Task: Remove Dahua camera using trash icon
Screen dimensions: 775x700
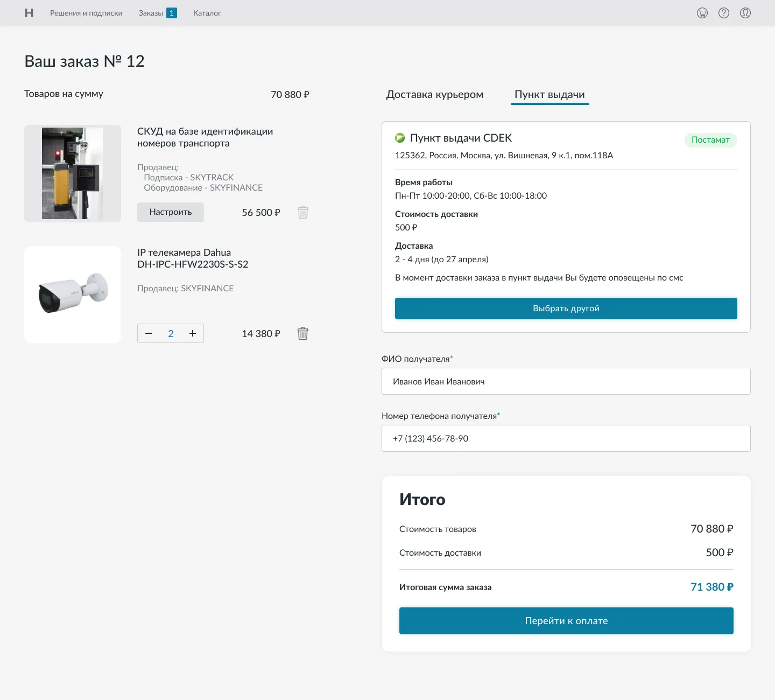Action: [x=303, y=333]
